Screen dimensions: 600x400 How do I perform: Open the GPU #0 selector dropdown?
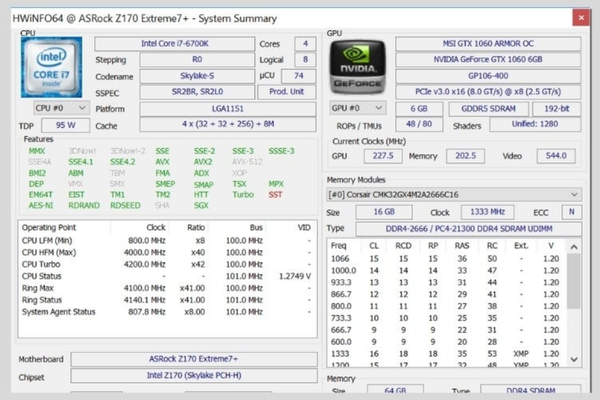click(x=358, y=107)
